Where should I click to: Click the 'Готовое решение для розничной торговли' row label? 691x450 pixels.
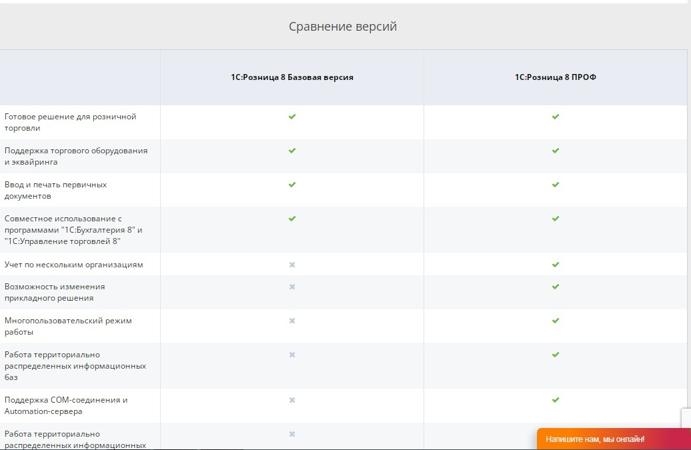click(70, 122)
